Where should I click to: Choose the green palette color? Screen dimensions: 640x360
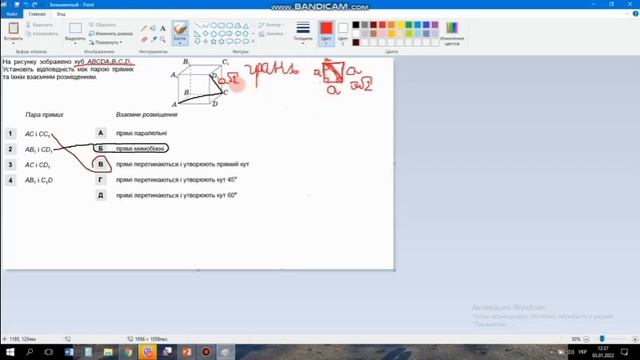pos(409,25)
